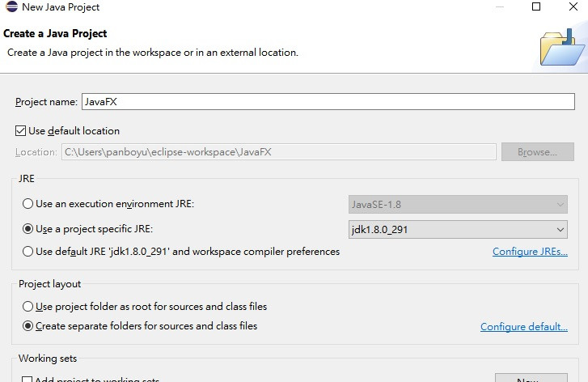Screen dimensions: 588x382
Task: Open the Configure JREs link
Action: [x=530, y=252]
